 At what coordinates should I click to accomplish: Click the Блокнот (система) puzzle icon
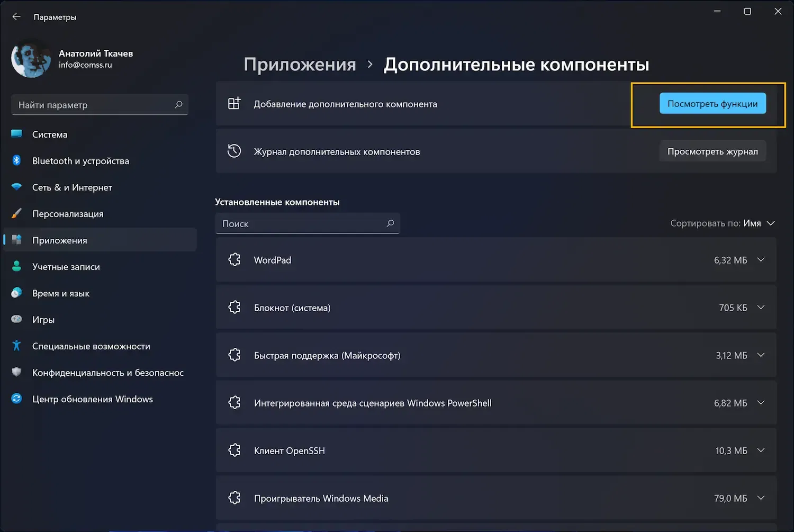pos(234,307)
